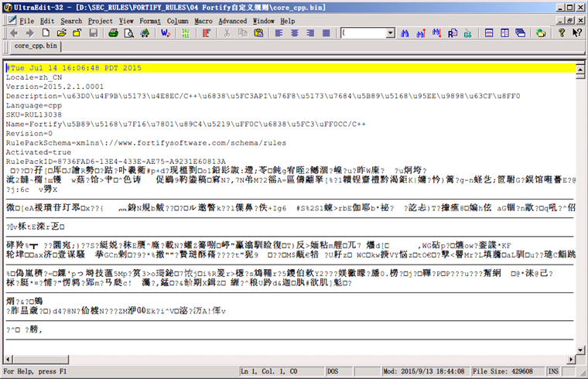Align text left using the toolbar icon
Viewport: 588px width, 379px height.
pos(279,33)
